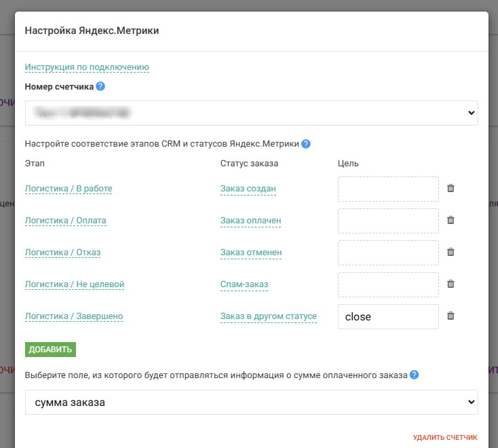This screenshot has height=448, width=498.
Task: Delete the 'Логистика / В работе' row
Action: pos(451,188)
